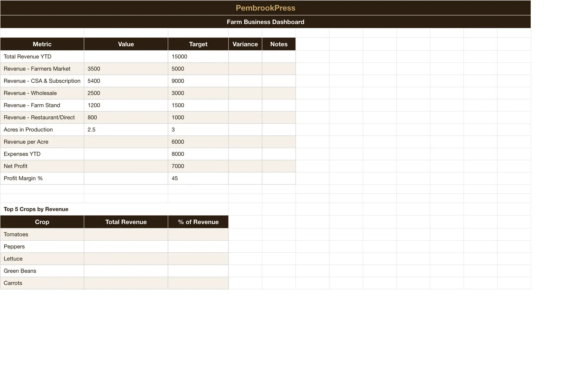
Task: Click the Crop column header
Action: coord(42,222)
